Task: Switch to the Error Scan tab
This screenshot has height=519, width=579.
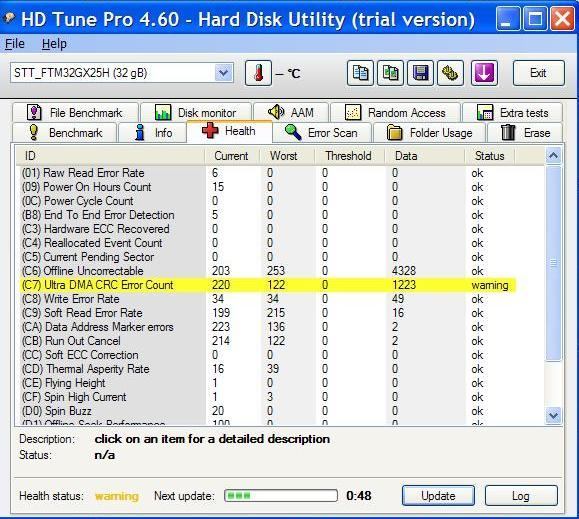Action: click(x=321, y=133)
